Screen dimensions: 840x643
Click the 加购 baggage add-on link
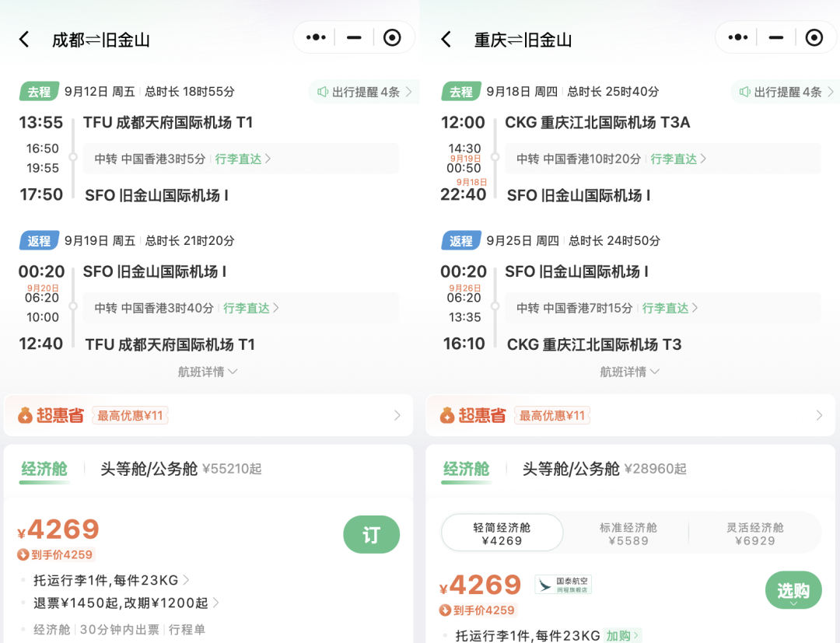coord(621,635)
